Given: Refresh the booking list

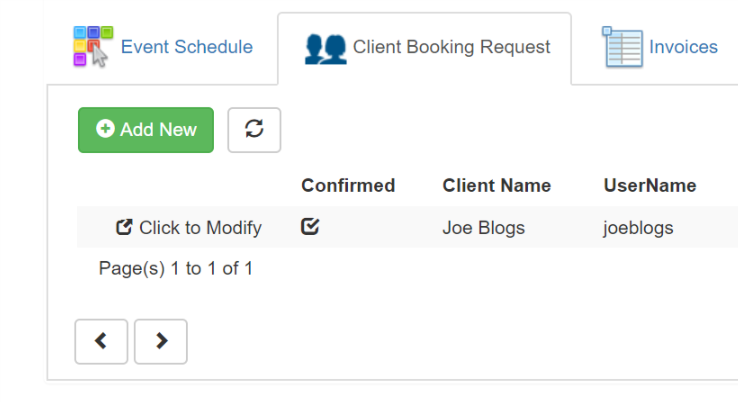Looking at the screenshot, I should (254, 130).
